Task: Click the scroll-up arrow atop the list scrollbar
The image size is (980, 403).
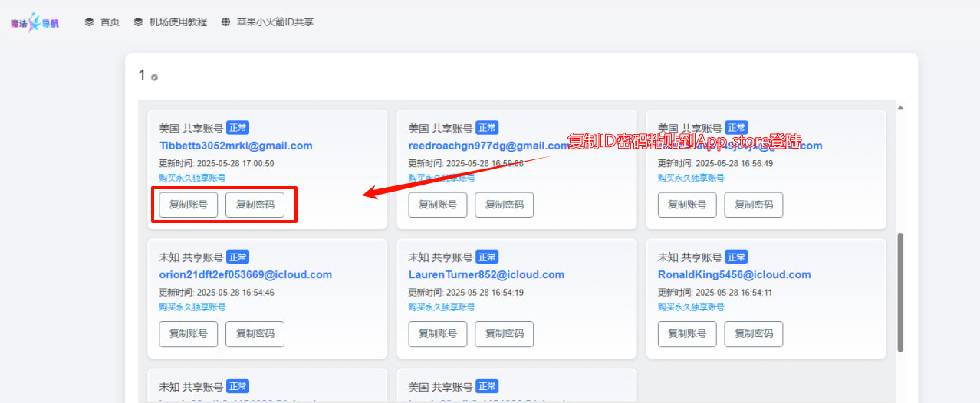Action: click(900, 107)
